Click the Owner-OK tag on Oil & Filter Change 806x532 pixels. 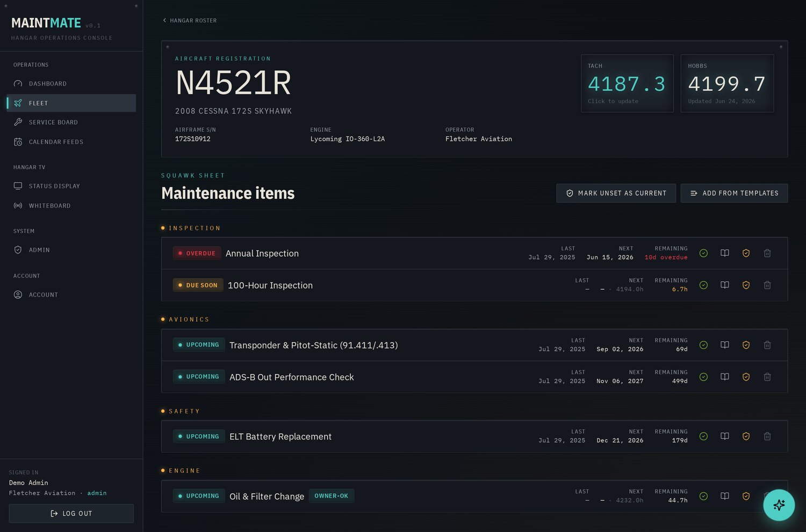tap(331, 496)
